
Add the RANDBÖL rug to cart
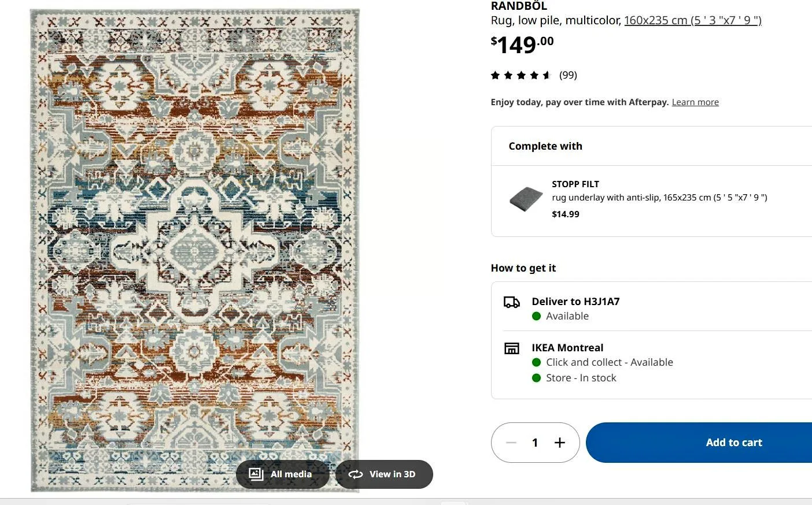click(733, 443)
